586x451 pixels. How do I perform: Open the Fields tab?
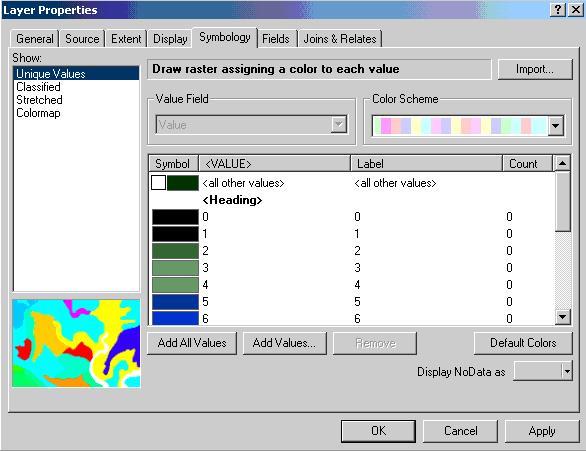pyautogui.click(x=276, y=39)
